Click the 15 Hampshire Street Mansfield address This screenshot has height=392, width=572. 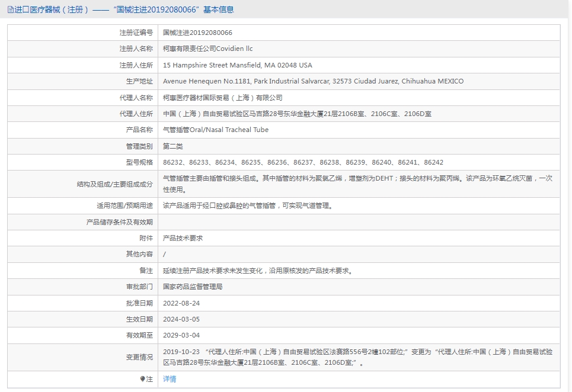[237, 65]
